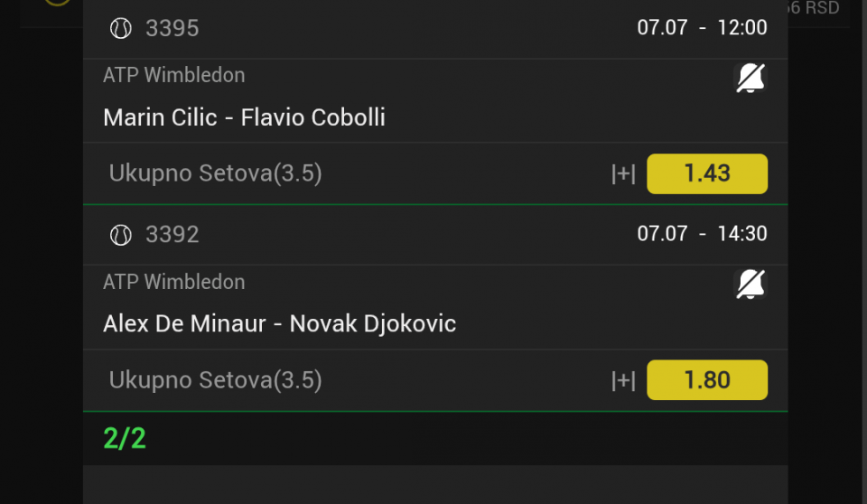
Task: Open the Marin Cilic - Flavio Cobolli match
Action: (244, 117)
